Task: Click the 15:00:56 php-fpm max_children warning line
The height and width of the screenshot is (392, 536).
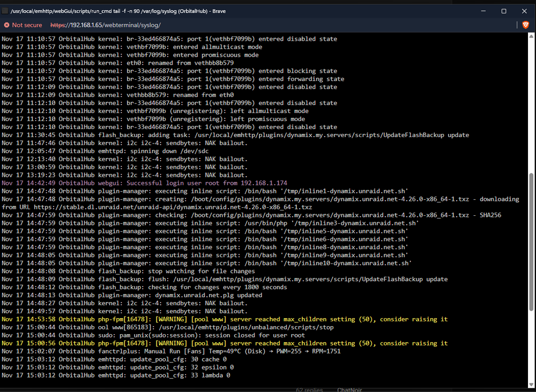Action: [225, 343]
